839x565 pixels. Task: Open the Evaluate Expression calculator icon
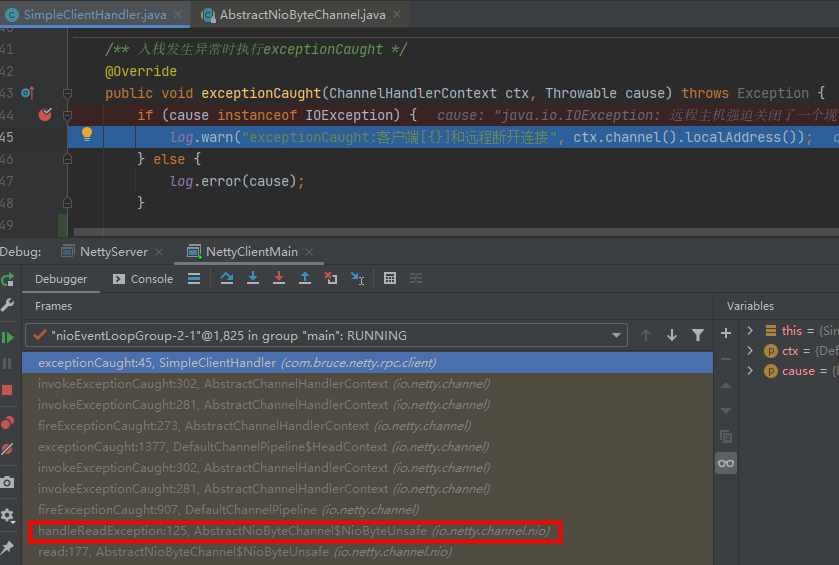click(390, 278)
